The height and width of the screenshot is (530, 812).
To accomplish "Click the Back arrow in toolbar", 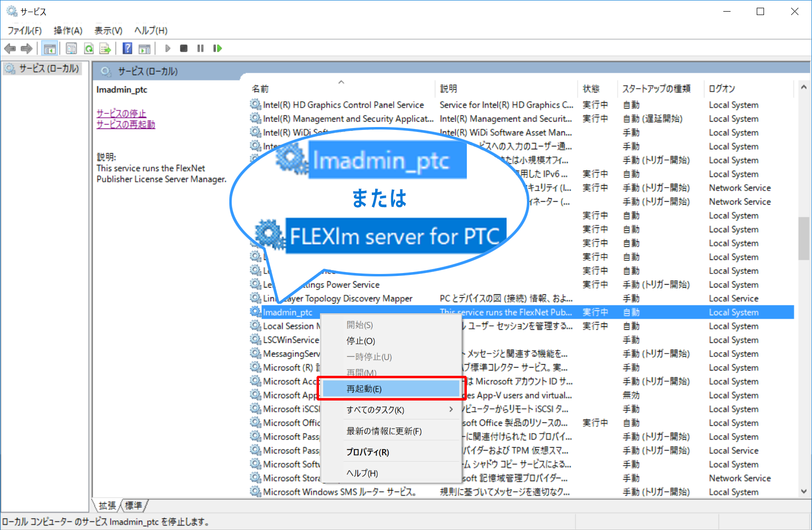I will (x=10, y=48).
